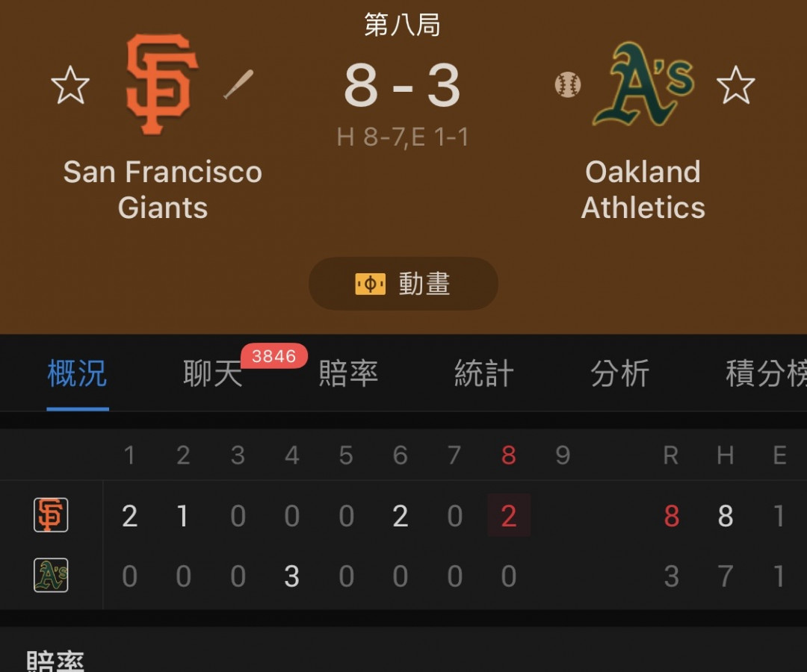Open the 統計 statistics tab
Image resolution: width=807 pixels, height=672 pixels.
click(484, 373)
